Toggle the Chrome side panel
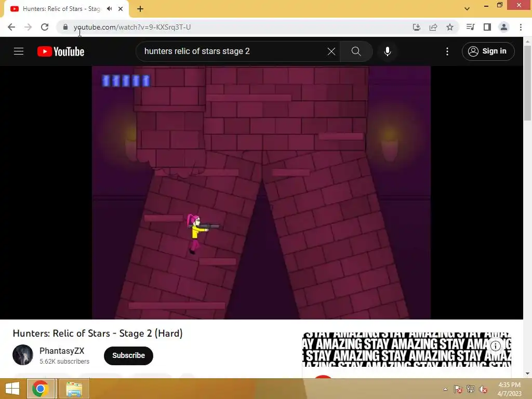The height and width of the screenshot is (399, 532). 487,27
